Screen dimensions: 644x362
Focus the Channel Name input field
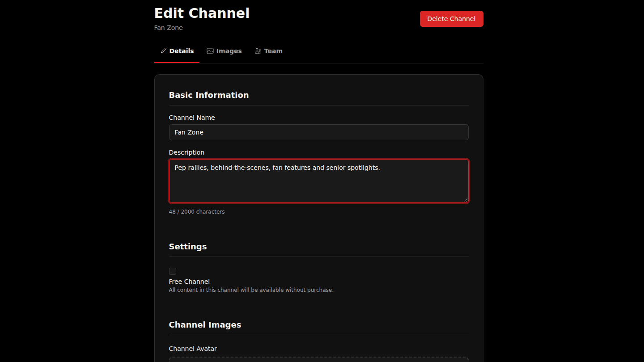(318, 132)
